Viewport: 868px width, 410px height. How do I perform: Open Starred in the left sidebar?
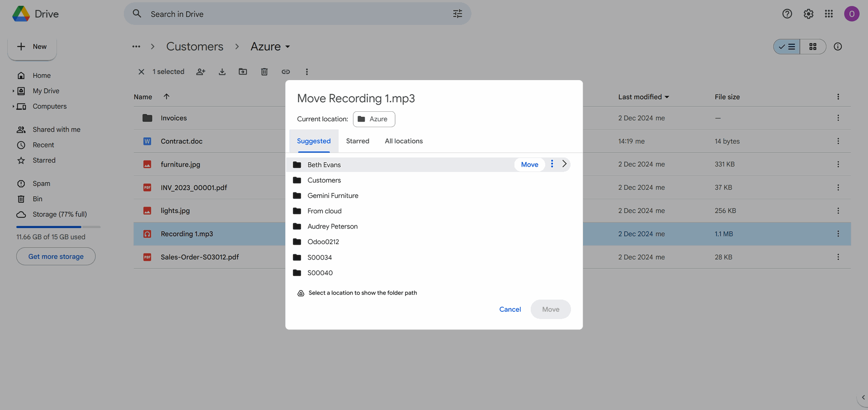(x=44, y=160)
